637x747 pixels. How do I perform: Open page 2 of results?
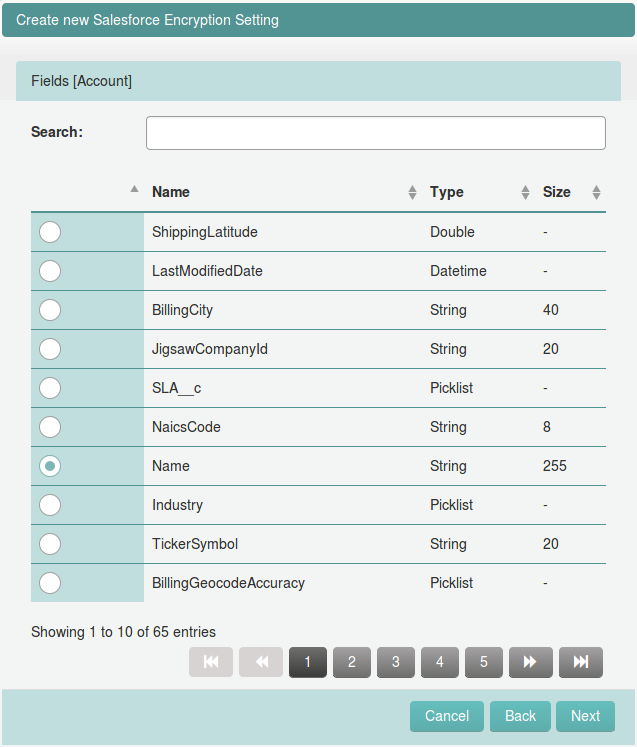(x=352, y=662)
